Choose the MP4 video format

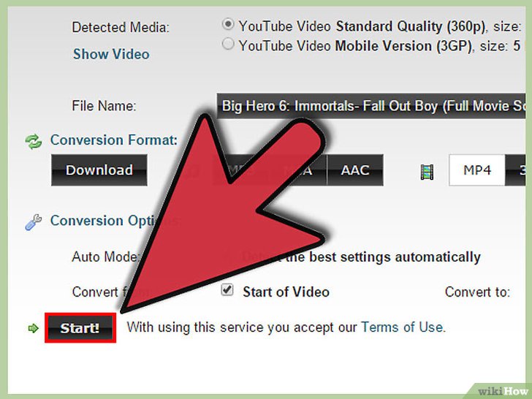click(477, 170)
